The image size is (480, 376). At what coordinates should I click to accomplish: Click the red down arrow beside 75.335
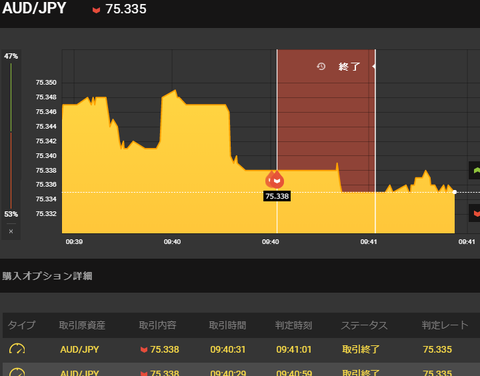coord(96,10)
